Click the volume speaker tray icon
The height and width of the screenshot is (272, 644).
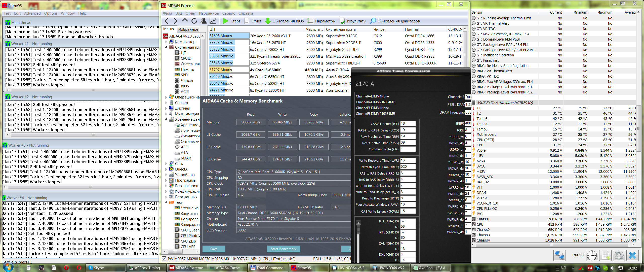point(612,268)
